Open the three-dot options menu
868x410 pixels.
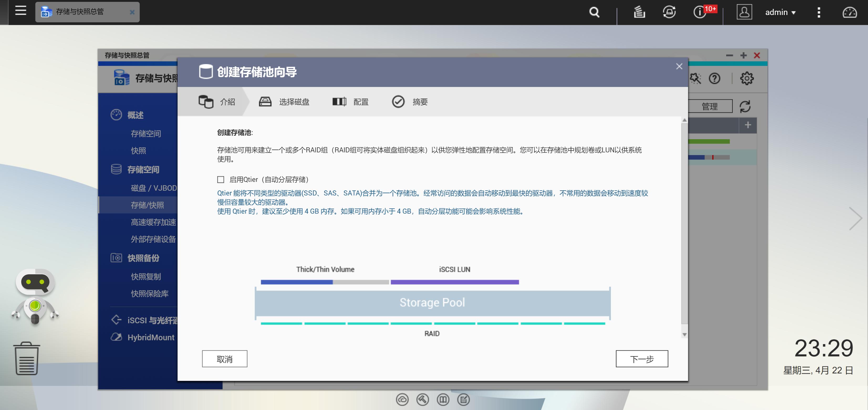(x=819, y=12)
